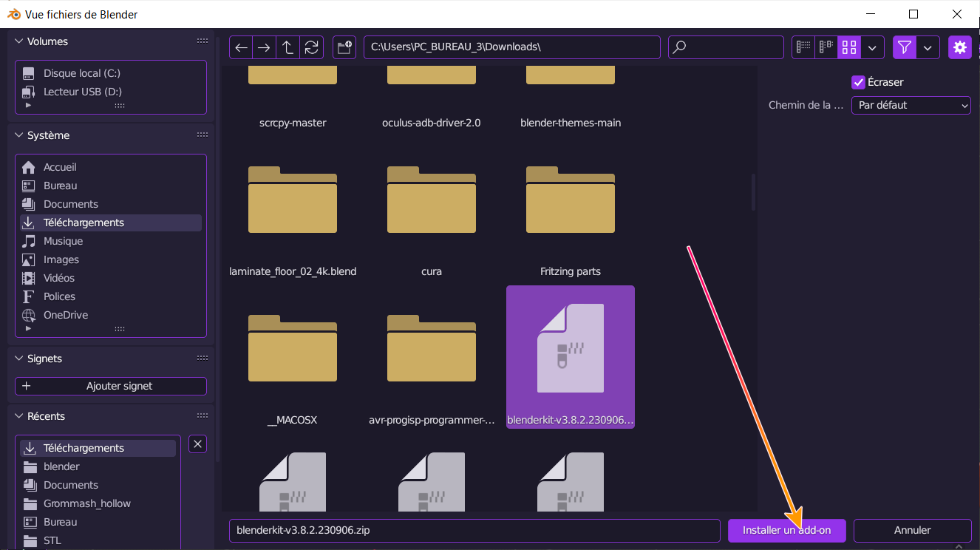This screenshot has width=980, height=550.
Task: Collapse the Système panel
Action: (x=20, y=135)
